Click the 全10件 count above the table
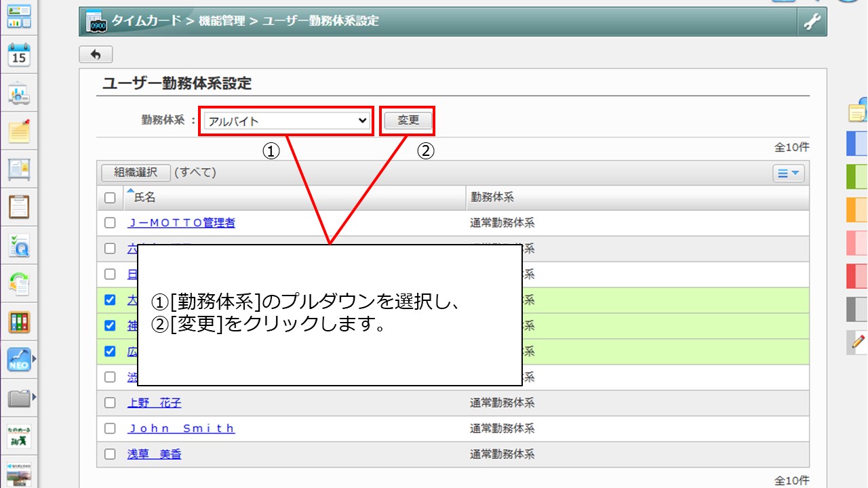Screen dimensions: 868x488 click(x=792, y=147)
